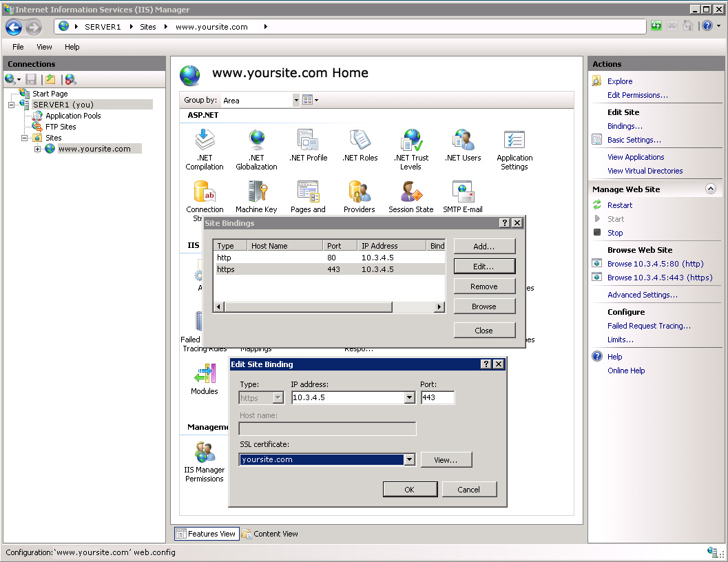728x562 pixels.
Task: Click the Port field showing 443
Action: [437, 397]
